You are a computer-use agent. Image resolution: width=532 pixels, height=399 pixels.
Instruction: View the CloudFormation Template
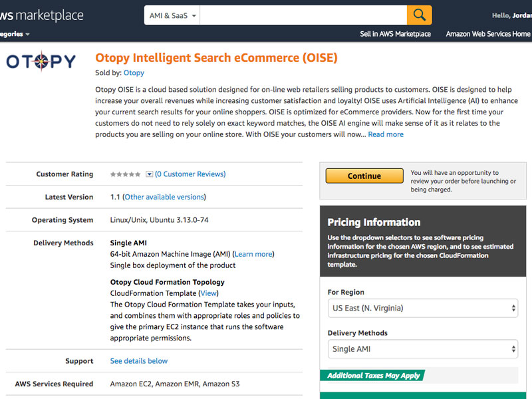tap(208, 293)
